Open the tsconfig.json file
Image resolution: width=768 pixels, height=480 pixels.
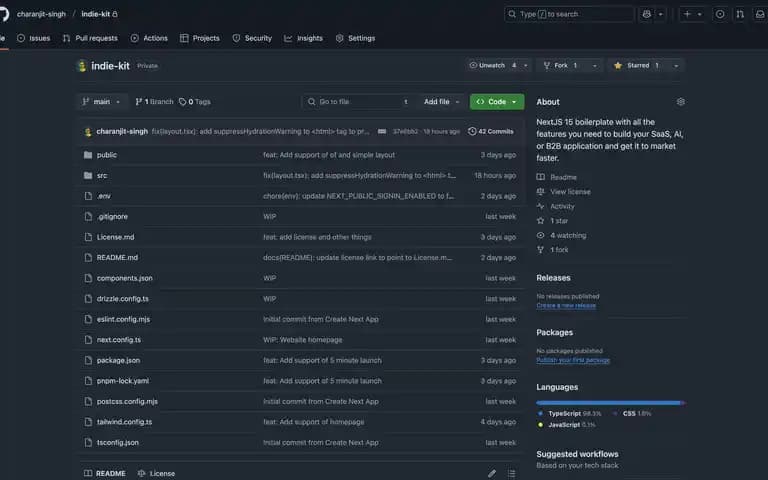118,443
